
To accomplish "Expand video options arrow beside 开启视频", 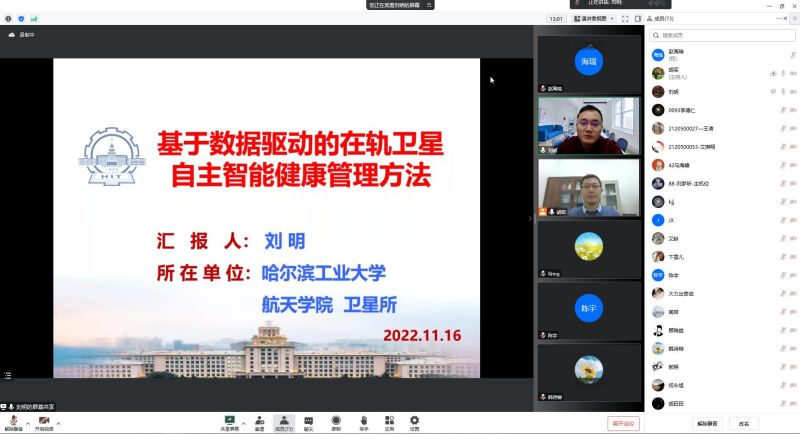I will pyautogui.click(x=58, y=423).
